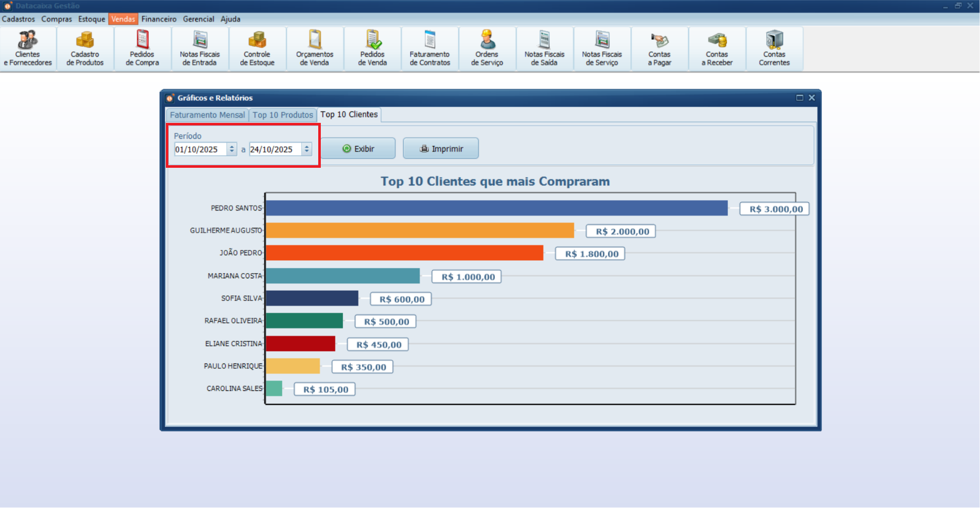Select Pedidos de Compra toolbar icon

(142, 48)
